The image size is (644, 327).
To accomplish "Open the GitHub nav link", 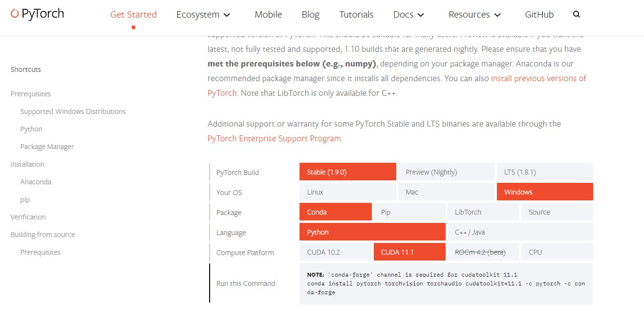I will point(539,15).
